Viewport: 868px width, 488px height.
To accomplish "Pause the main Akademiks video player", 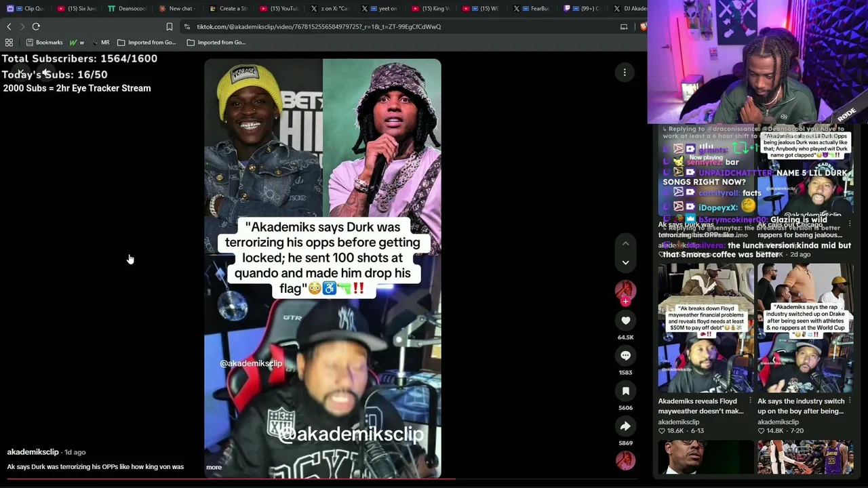I will tap(323, 268).
